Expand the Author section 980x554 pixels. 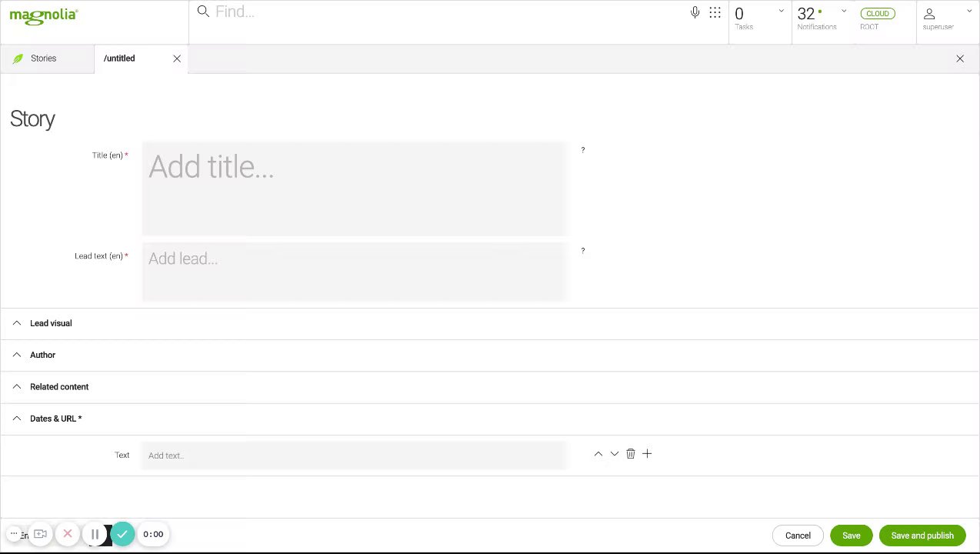tap(42, 355)
